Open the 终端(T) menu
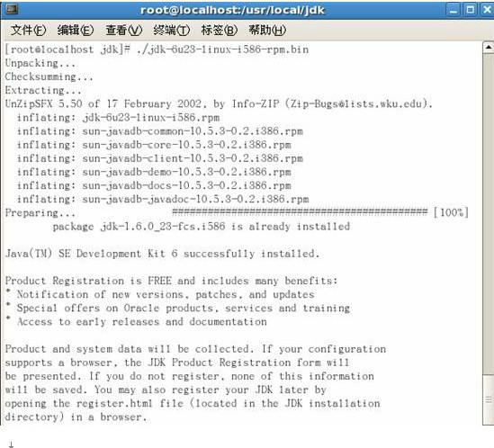Viewport: 494px width, 448px height. [172, 31]
